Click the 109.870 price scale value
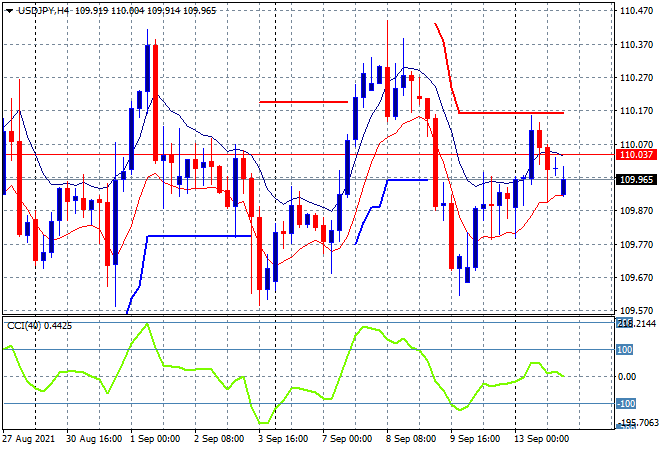Screen dimensions: 660x450 (x=636, y=210)
